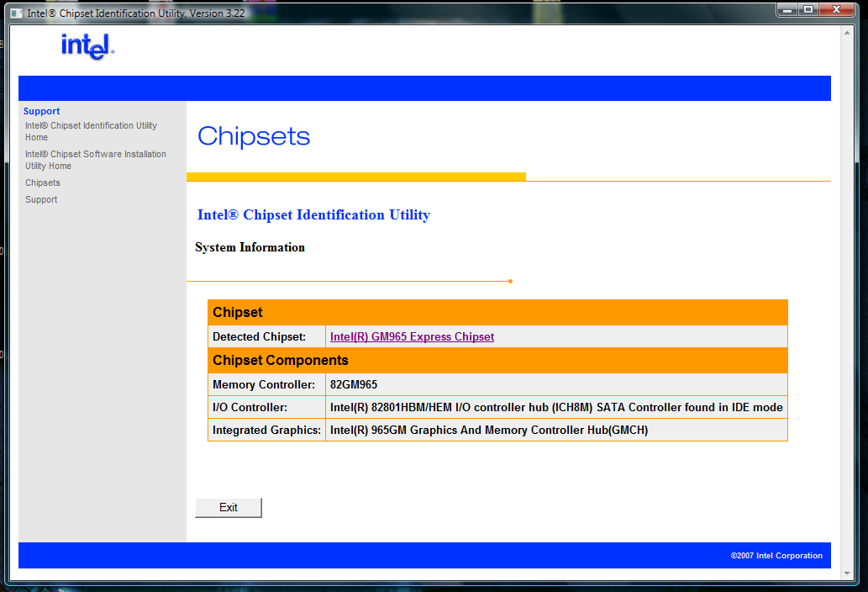Click the large Chipsets page title
Screen dimensions: 868x592
254,136
